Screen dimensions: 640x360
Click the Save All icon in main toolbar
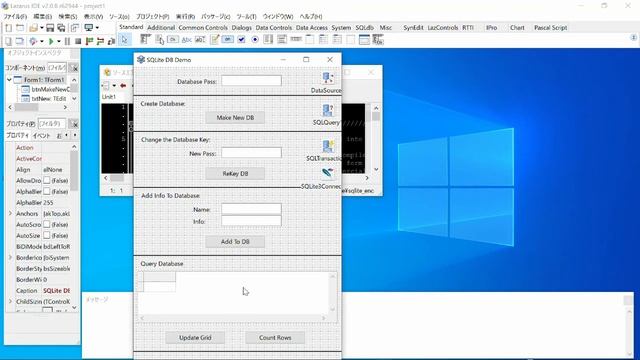pos(61,28)
